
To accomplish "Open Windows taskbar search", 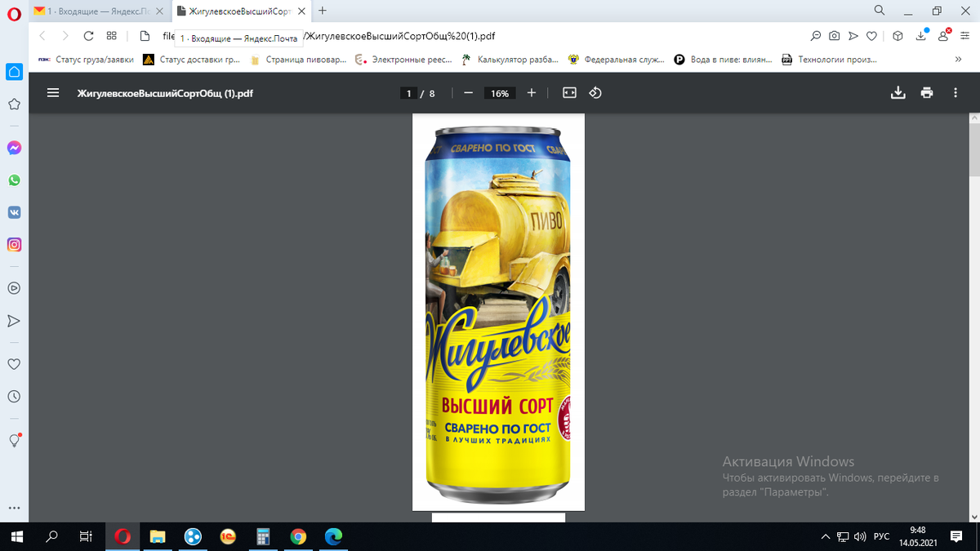I will click(x=51, y=536).
